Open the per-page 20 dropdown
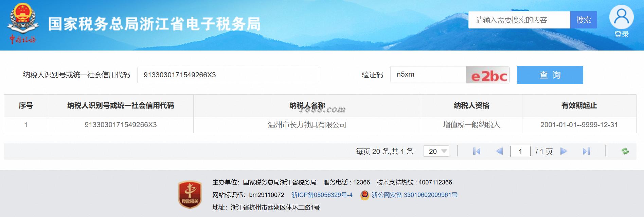The height and width of the screenshot is (217, 644). (x=436, y=151)
